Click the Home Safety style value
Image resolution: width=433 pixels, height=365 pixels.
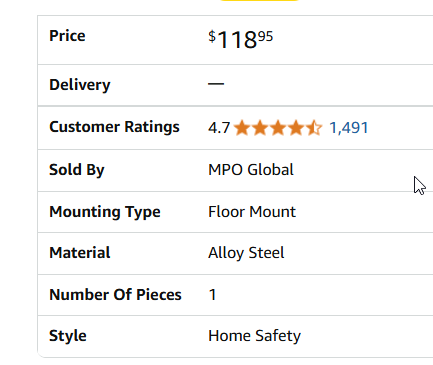pyautogui.click(x=254, y=336)
